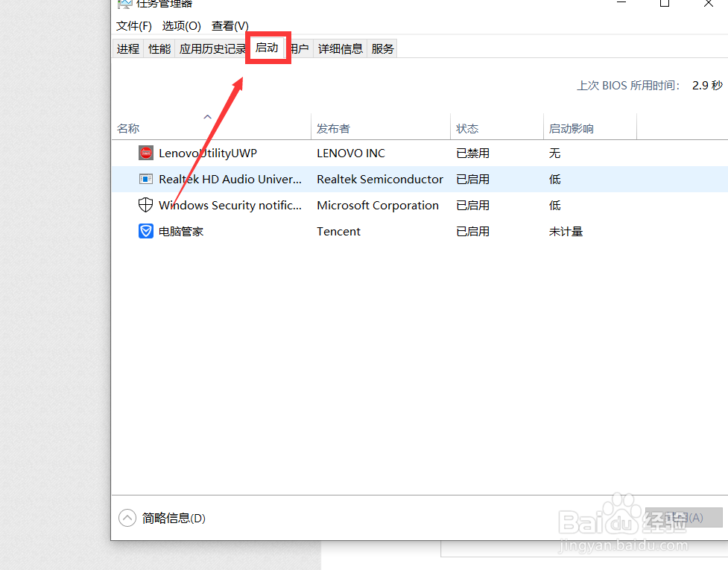Click the 简略信息(D) link text
Image resolution: width=728 pixels, height=570 pixels.
pos(174,518)
